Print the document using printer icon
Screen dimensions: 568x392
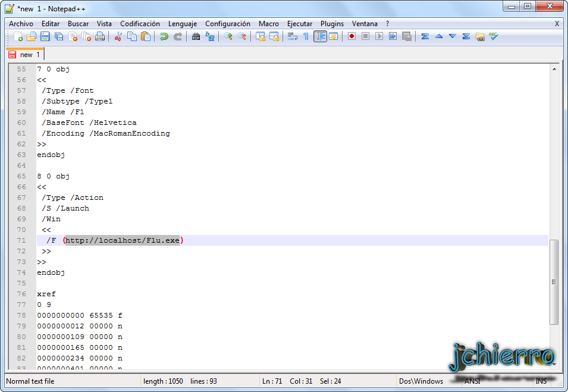click(x=100, y=37)
